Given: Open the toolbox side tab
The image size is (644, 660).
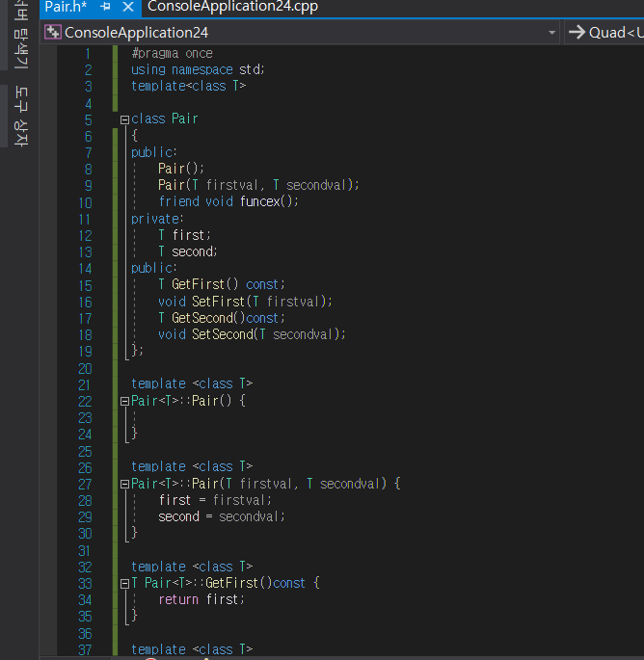Looking at the screenshot, I should click(20, 117).
